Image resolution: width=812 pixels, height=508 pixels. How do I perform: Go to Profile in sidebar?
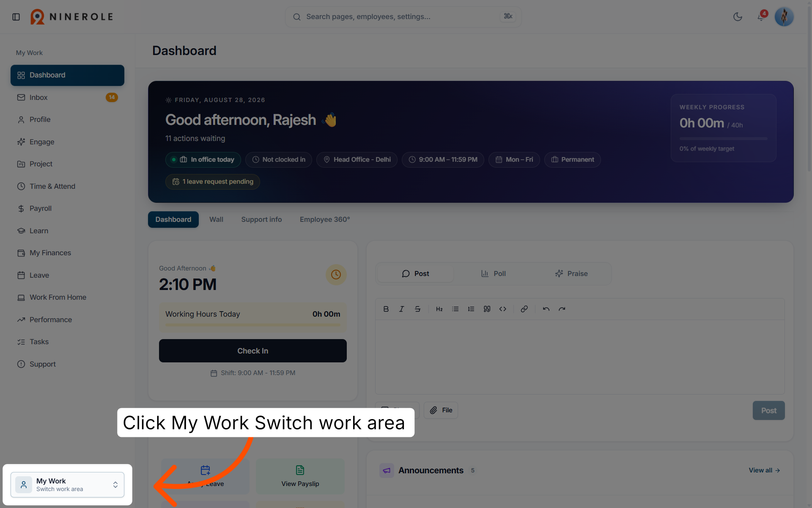click(x=67, y=119)
